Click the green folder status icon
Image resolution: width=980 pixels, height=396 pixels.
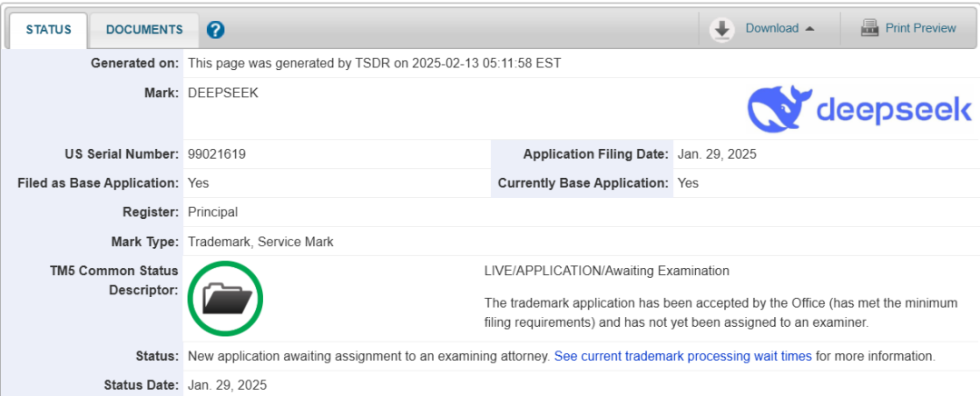pyautogui.click(x=226, y=299)
